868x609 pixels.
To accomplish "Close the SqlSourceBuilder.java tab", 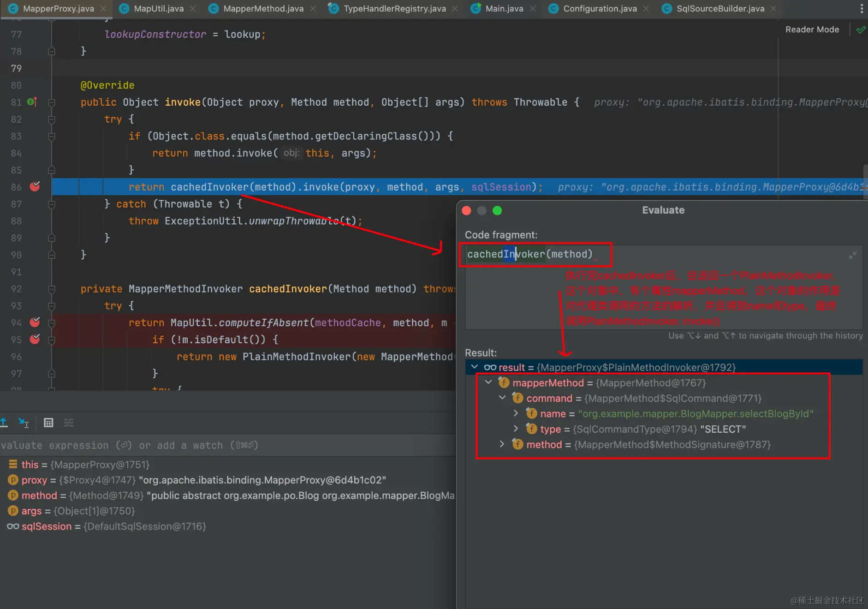I will tap(773, 8).
